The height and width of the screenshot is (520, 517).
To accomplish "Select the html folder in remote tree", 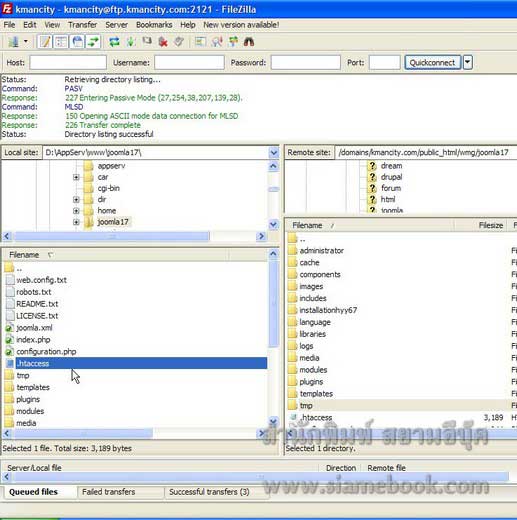I will [388, 200].
